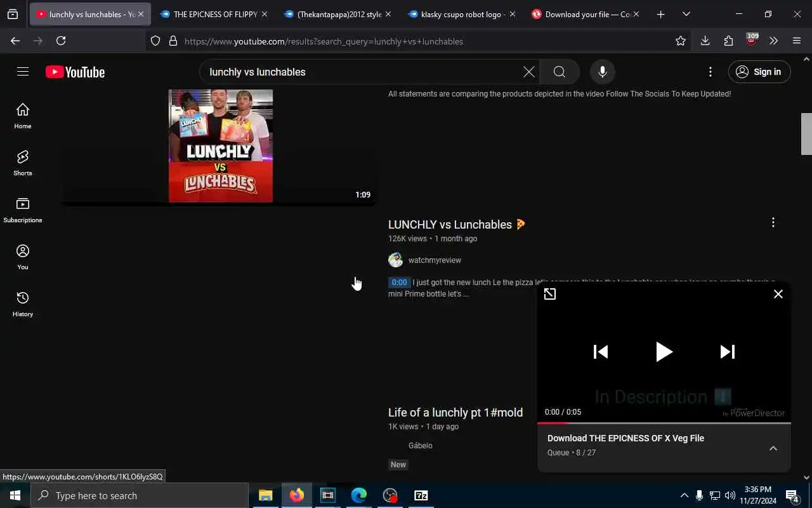
Task: Search with your voice microphone button
Action: click(603, 72)
